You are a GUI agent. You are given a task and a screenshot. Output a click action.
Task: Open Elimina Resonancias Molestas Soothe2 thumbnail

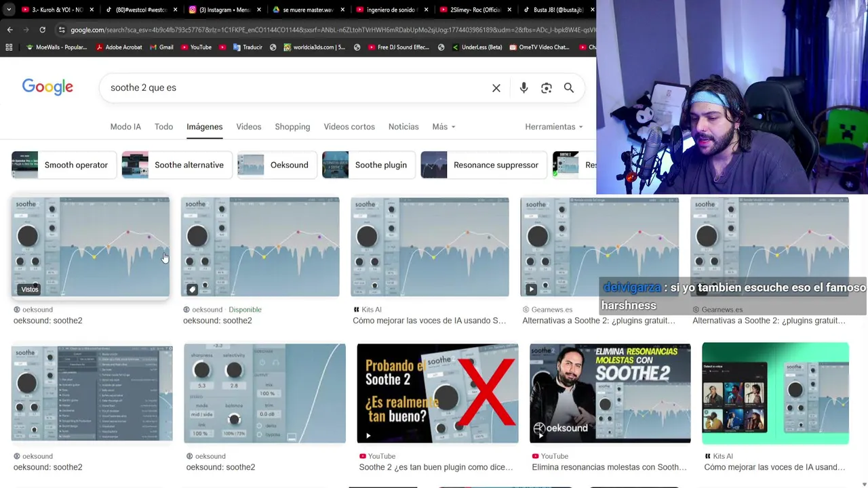(x=610, y=393)
